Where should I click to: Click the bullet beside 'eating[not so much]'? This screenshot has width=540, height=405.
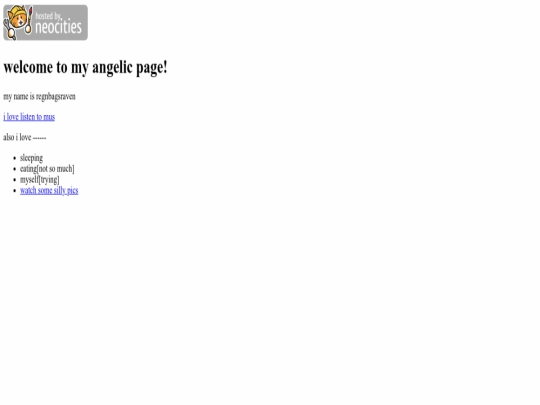pos(14,169)
